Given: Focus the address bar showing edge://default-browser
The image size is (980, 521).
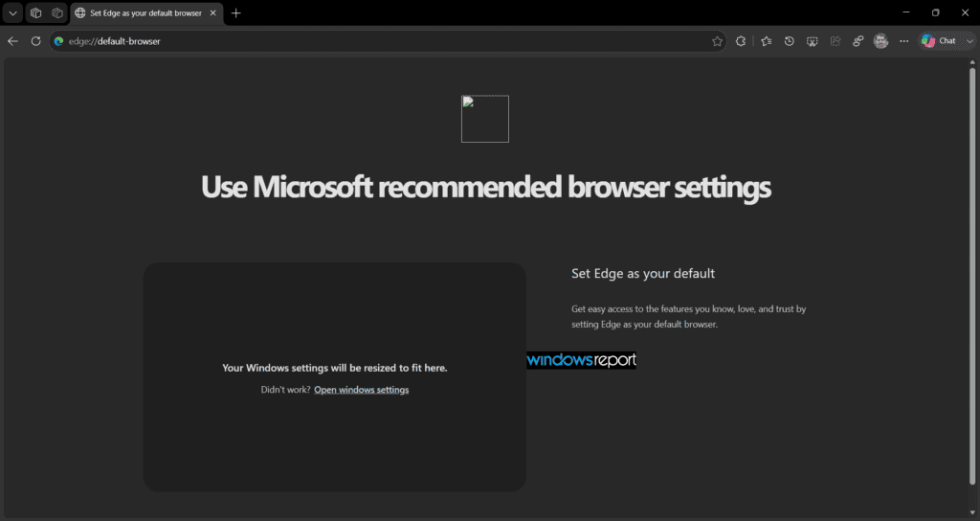Looking at the screenshot, I should [388, 41].
